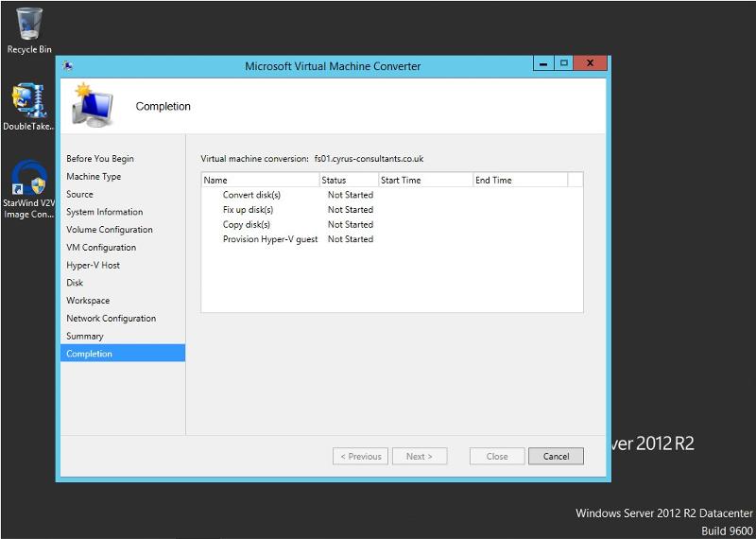
Task: Maximize the Virtual Machine Converter window
Action: (x=563, y=63)
